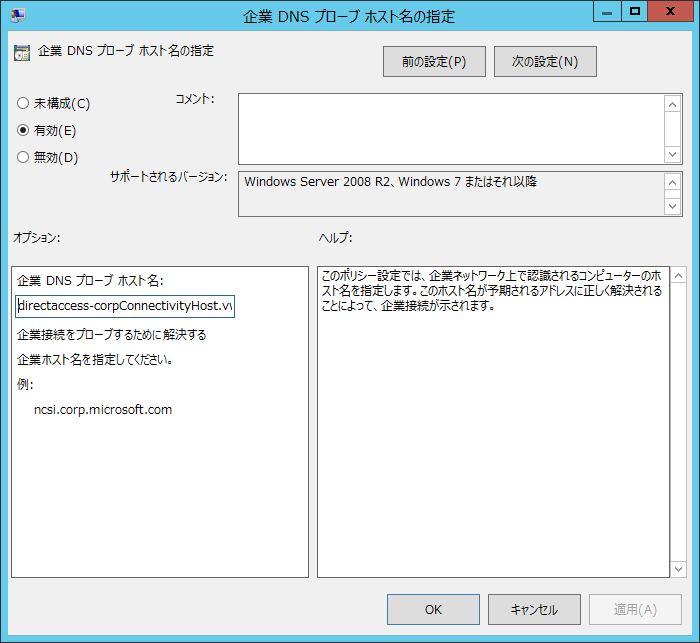
Task: Click help pane scroll down arrow
Action: [678, 569]
